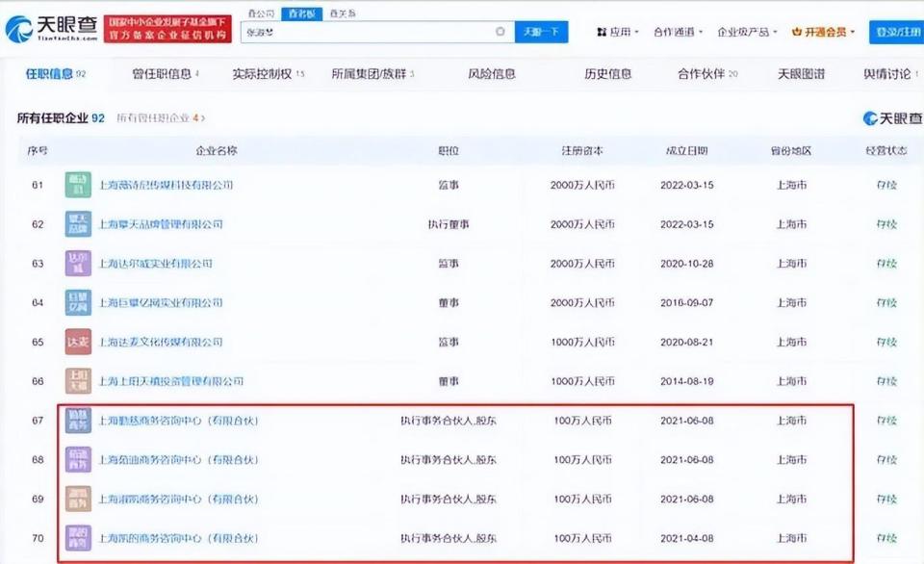Click the 巨掌亿网 logo in row 64
The height and width of the screenshot is (564, 924).
(77, 302)
